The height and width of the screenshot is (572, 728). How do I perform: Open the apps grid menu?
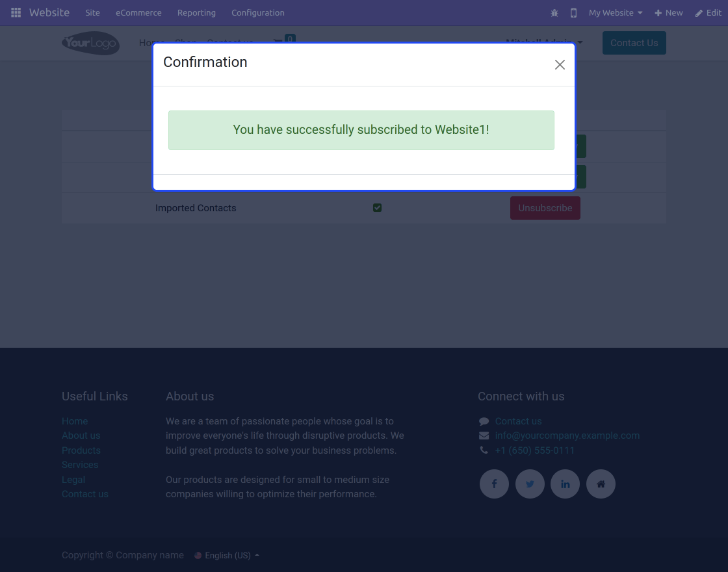pyautogui.click(x=16, y=12)
